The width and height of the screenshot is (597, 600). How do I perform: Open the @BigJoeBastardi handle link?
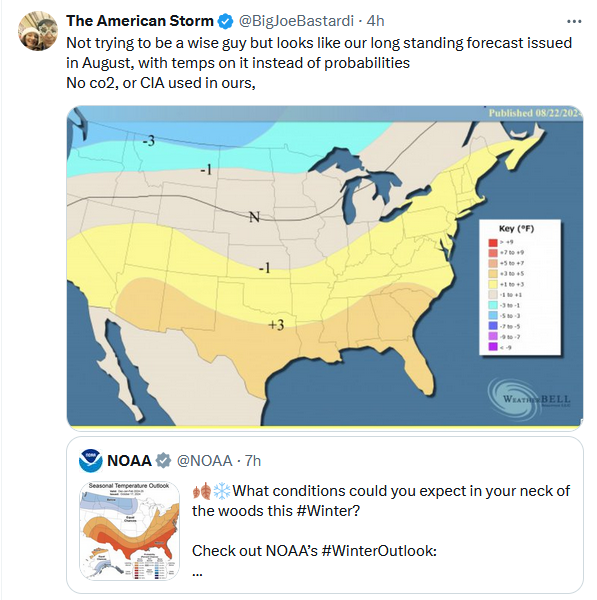click(x=296, y=21)
